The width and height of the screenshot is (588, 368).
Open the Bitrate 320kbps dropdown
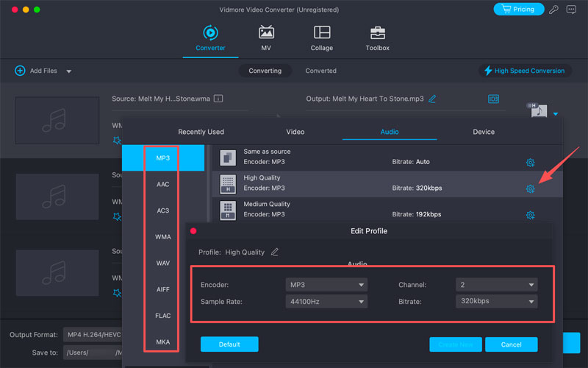[x=497, y=302]
